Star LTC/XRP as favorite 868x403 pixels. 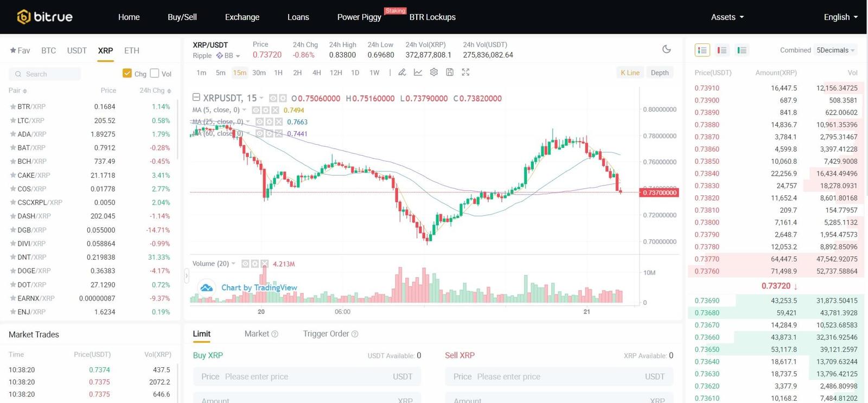click(x=13, y=120)
